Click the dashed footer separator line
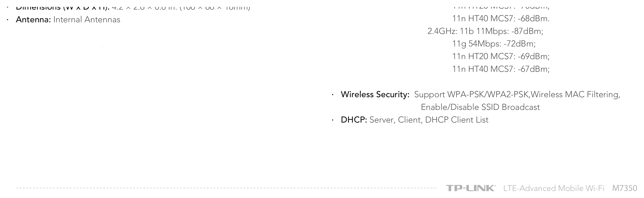This screenshot has width=644, height=198. click(x=227, y=188)
